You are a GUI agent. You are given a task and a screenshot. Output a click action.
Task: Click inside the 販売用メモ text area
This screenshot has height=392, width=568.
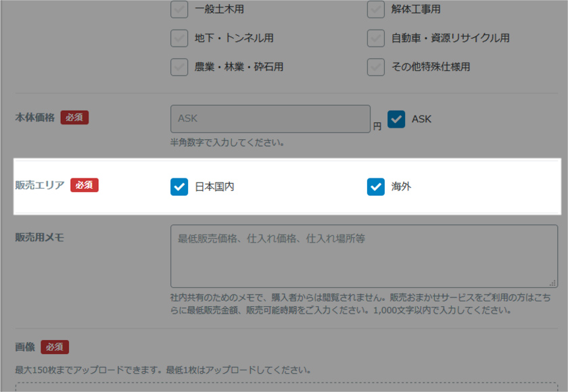364,256
